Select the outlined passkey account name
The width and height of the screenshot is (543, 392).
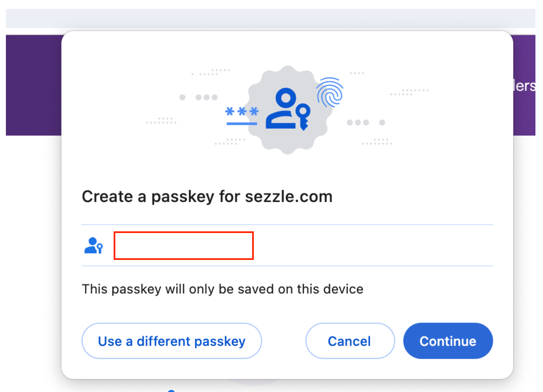click(184, 245)
